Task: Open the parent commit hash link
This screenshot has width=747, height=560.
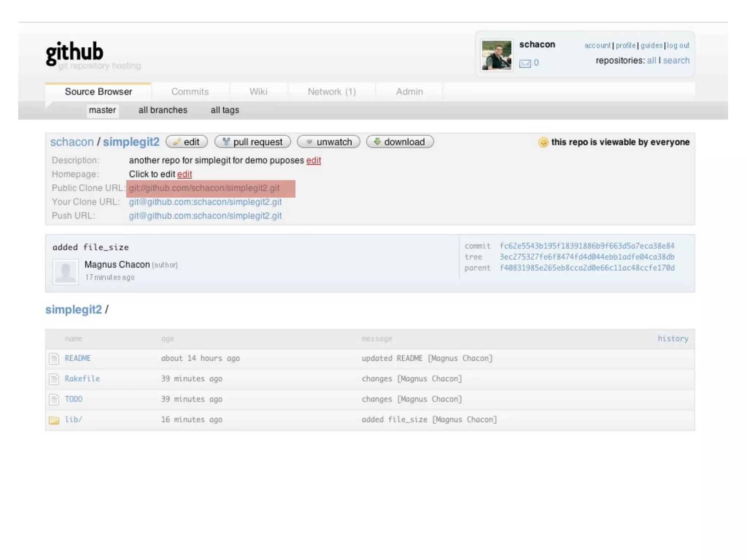Action: tap(587, 268)
